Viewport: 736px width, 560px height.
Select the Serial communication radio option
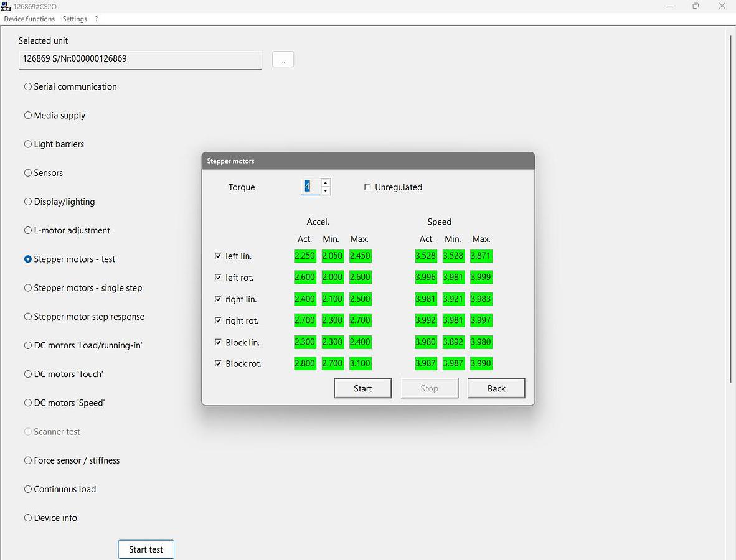click(28, 86)
